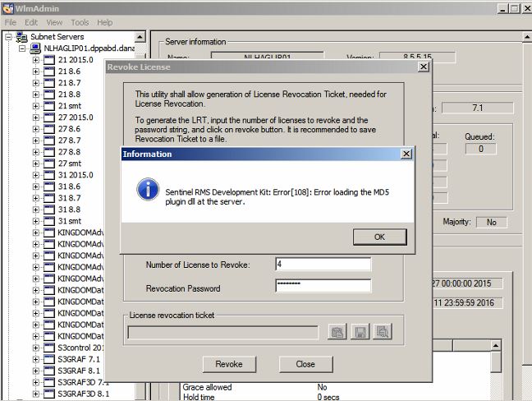Click the 27 8.8 feature window icon
The width and height of the screenshot is (532, 401).
click(49, 152)
